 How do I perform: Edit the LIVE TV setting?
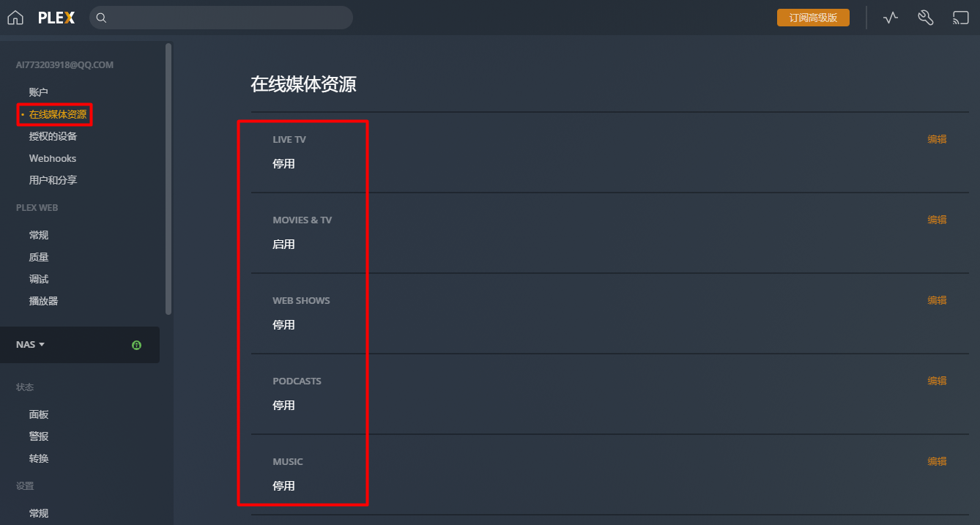point(937,139)
